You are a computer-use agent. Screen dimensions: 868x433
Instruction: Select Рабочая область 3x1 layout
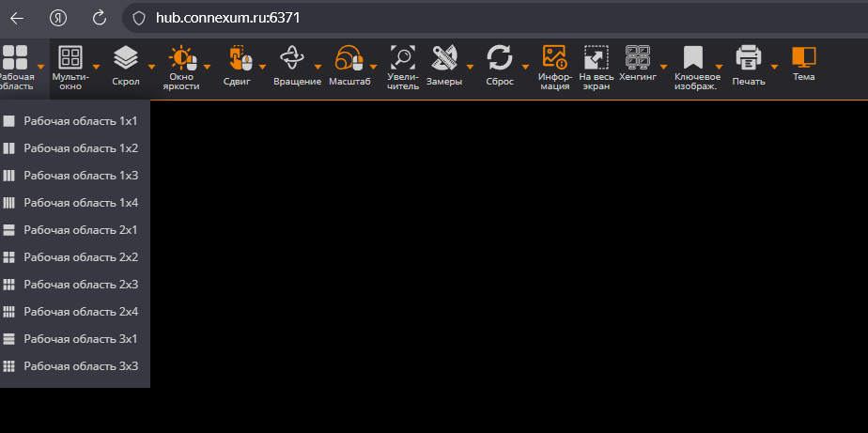[75, 338]
